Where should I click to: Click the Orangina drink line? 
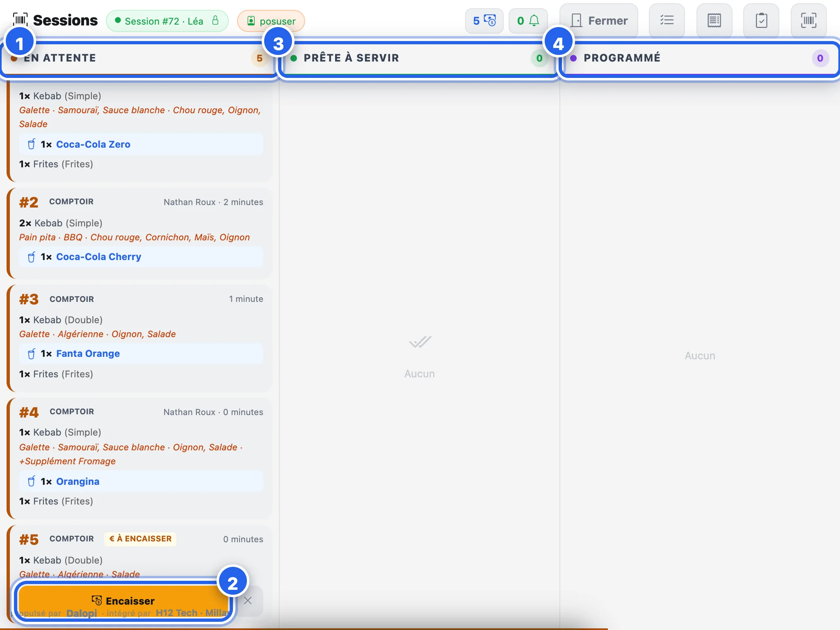pyautogui.click(x=141, y=482)
